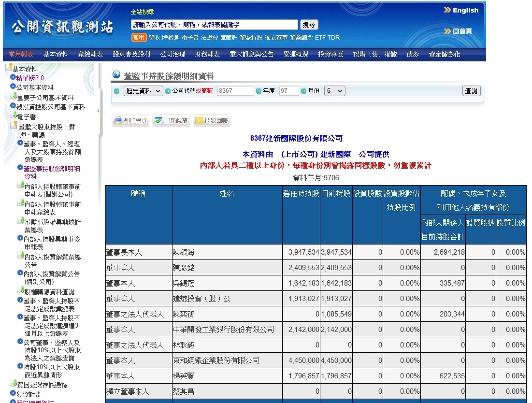This screenshot has height=403, width=532.
Task: Open the 彙總報表 menu
Action: click(90, 54)
